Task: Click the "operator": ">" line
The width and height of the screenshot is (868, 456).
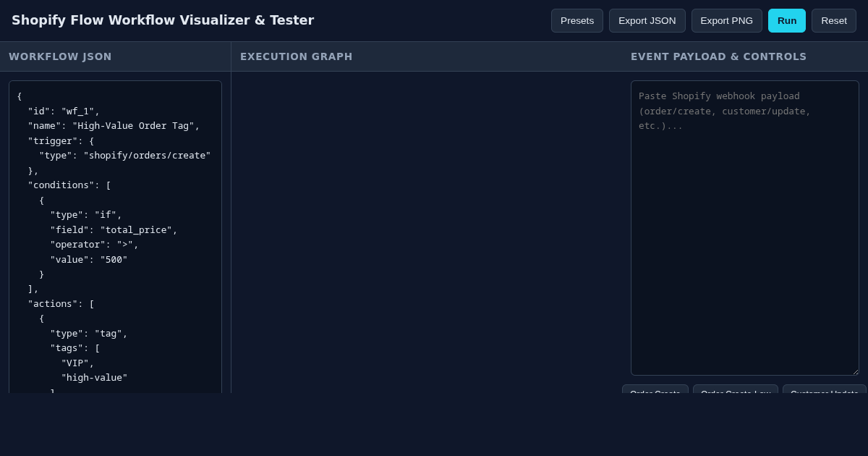Action: [94, 245]
